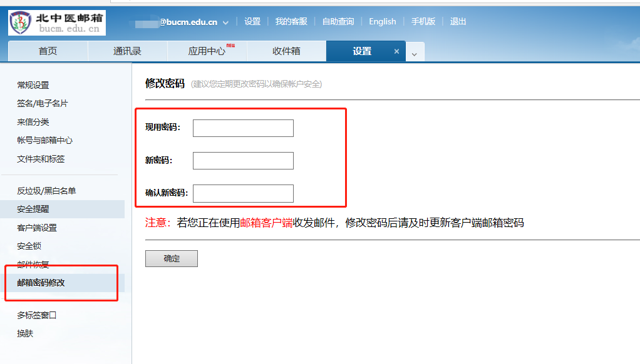Image resolution: width=640 pixels, height=364 pixels.
Task: Switch to the 首页 tab
Action: 48,51
